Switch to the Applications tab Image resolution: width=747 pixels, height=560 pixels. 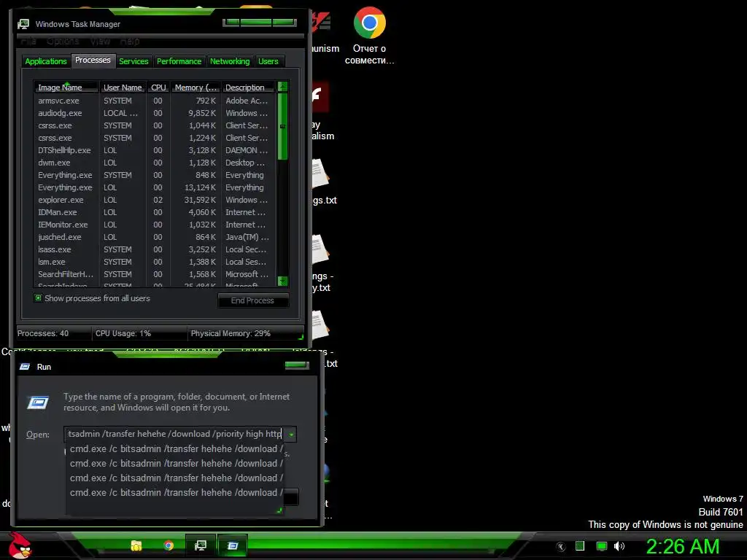pos(46,61)
